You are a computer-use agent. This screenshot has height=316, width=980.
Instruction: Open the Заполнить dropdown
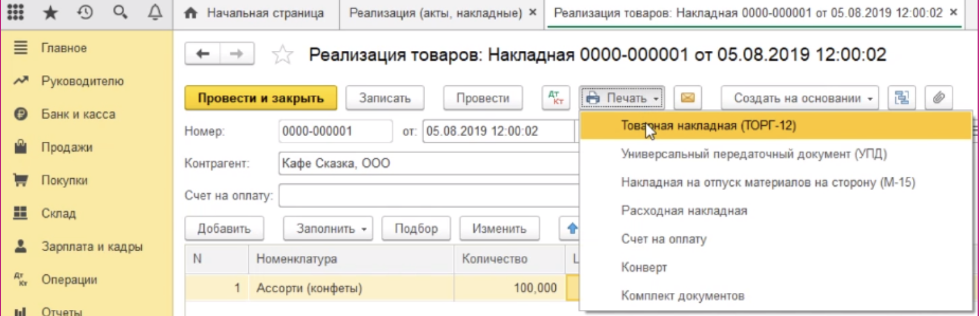pos(328,229)
